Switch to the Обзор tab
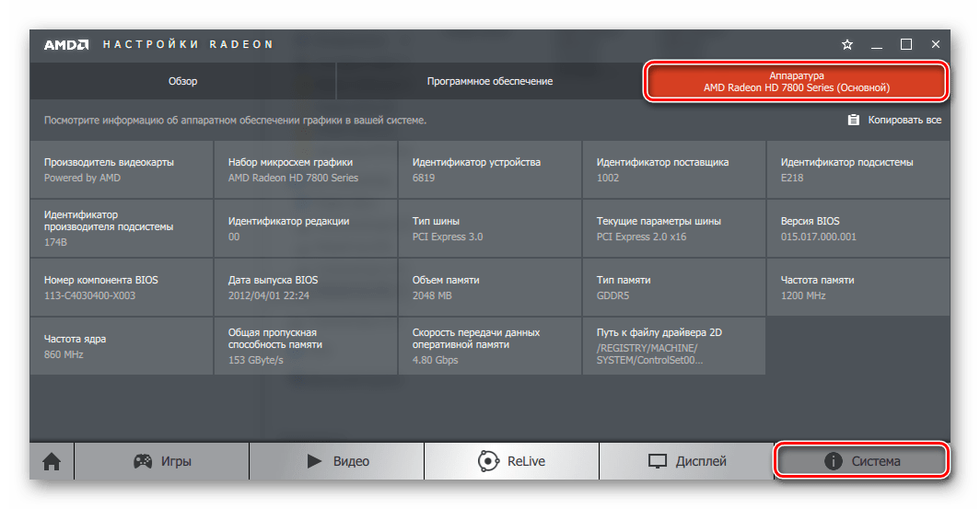 [182, 81]
